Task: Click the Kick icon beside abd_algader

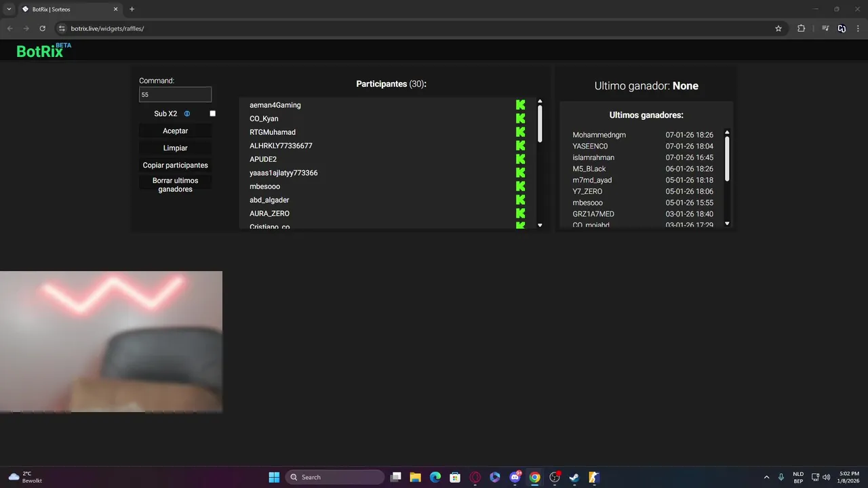Action: coord(521,200)
